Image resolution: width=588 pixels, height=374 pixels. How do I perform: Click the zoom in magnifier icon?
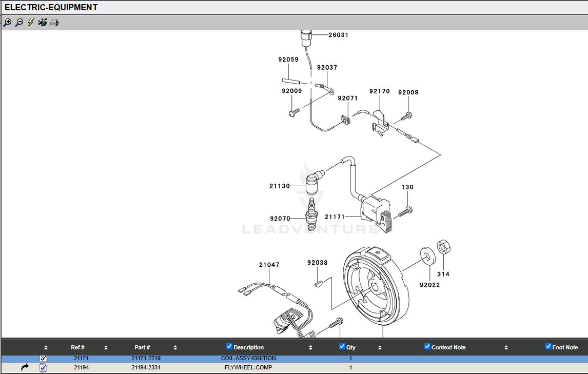point(7,23)
